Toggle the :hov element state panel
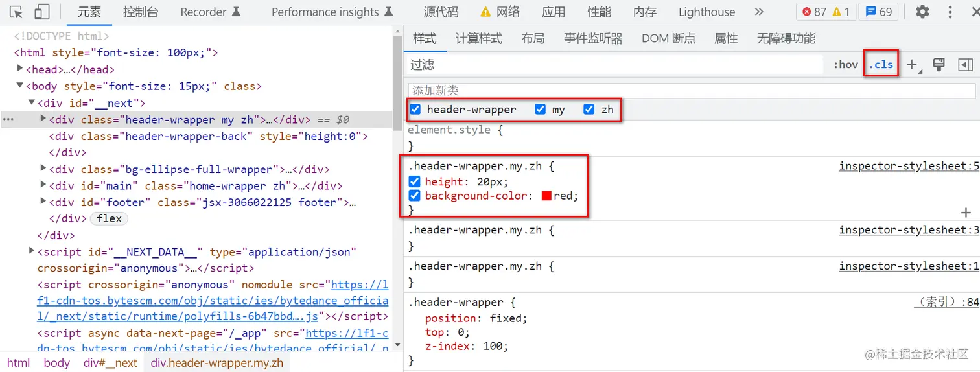Image resolution: width=980 pixels, height=372 pixels. coord(845,64)
